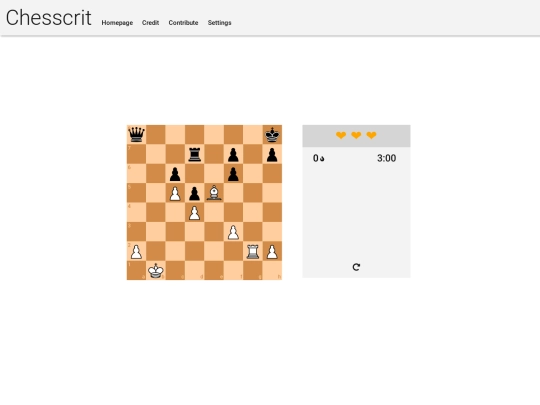Image resolution: width=540 pixels, height=405 pixels.
Task: Open the Credit page
Action: [x=150, y=23]
